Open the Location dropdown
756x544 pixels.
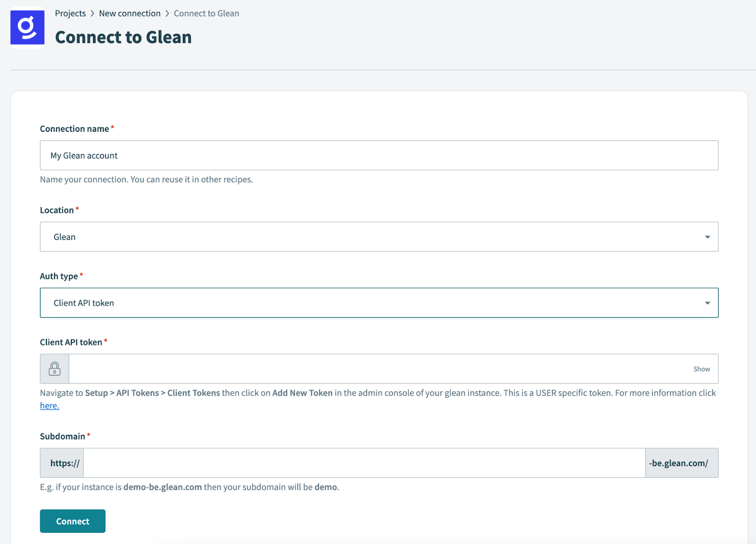tap(378, 237)
